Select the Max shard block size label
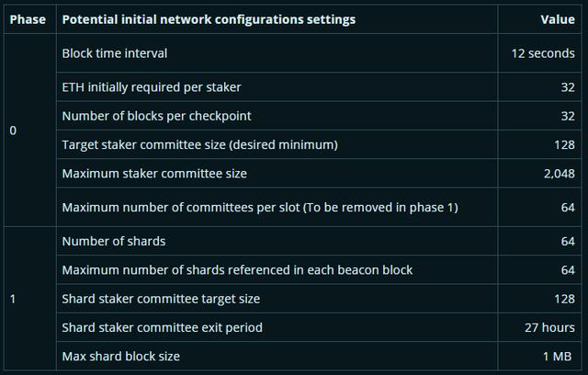 [120, 356]
